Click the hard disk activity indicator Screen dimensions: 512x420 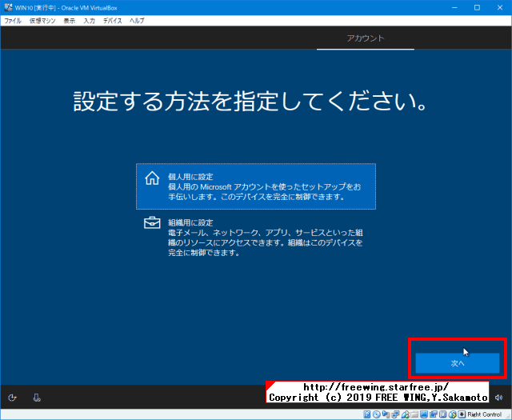tap(367, 414)
